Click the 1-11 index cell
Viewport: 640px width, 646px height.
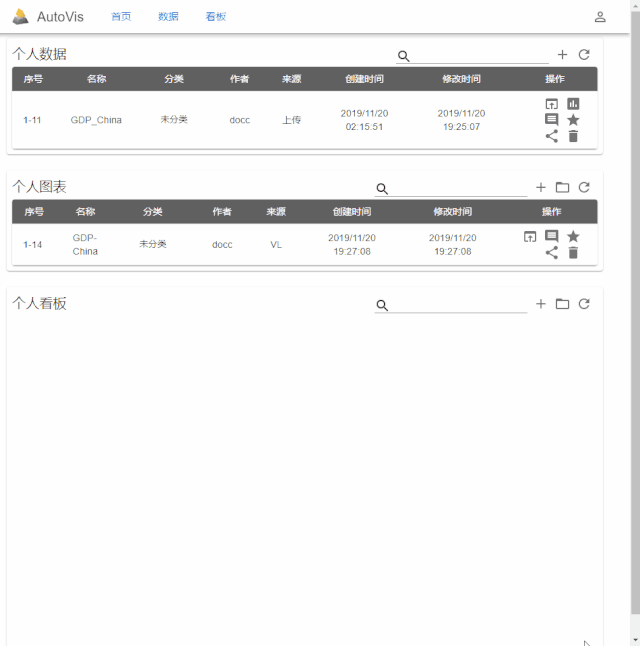pos(32,120)
